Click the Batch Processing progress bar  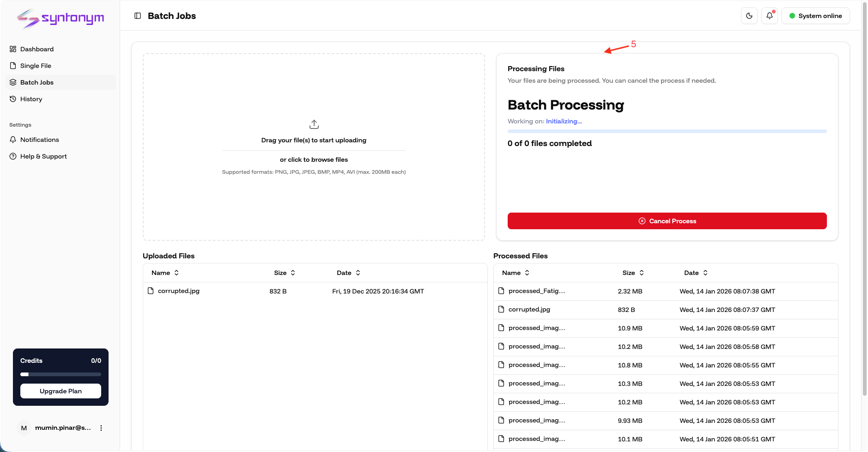[x=667, y=131]
